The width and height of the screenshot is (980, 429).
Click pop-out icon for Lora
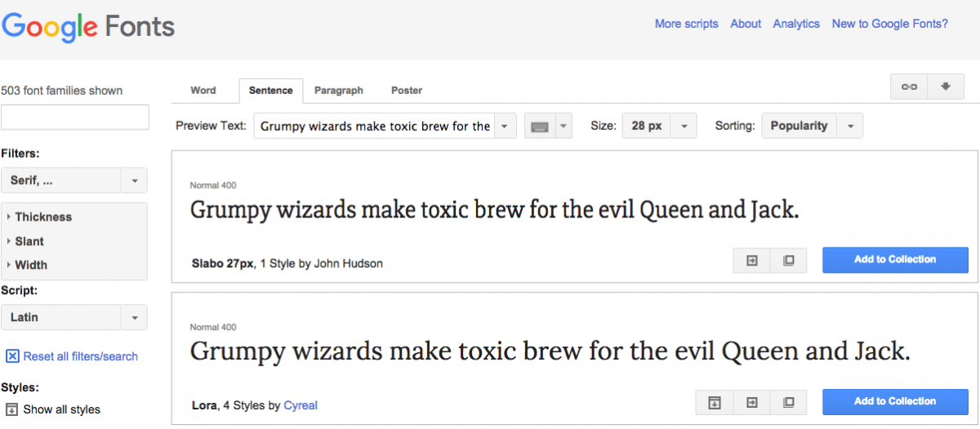click(x=788, y=402)
